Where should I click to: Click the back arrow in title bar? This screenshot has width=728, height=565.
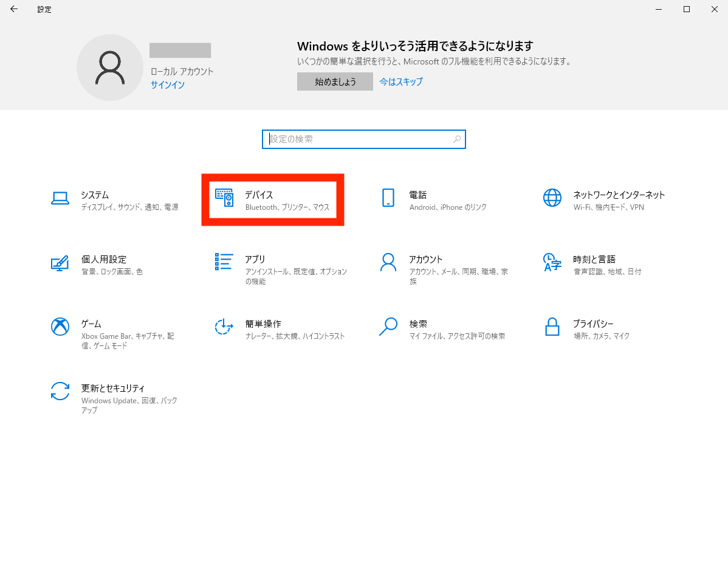[x=14, y=9]
